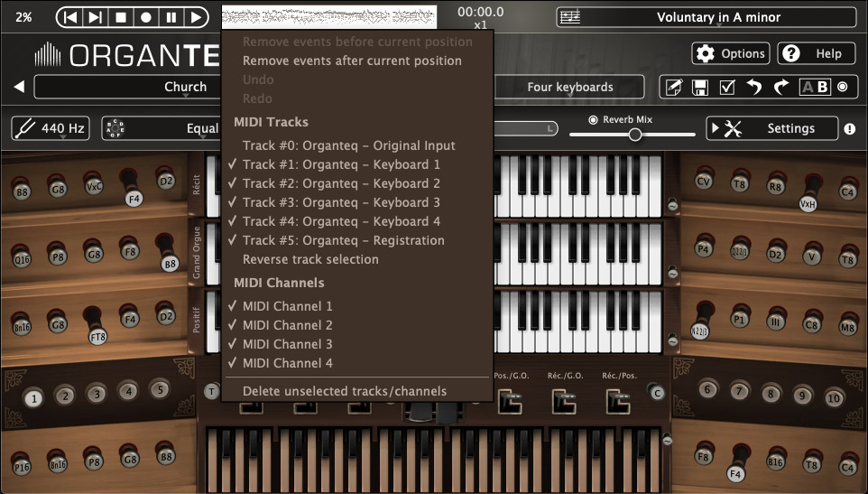Toggle the Réc./G.O. coupler
Screen dimensions: 868x494
click(564, 400)
